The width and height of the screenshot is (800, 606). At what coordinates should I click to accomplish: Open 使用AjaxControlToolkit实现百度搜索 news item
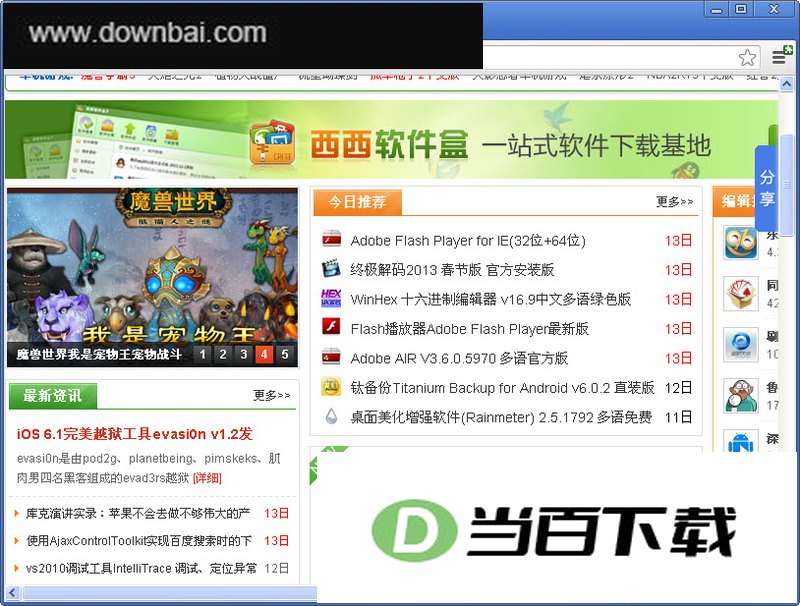[x=139, y=541]
